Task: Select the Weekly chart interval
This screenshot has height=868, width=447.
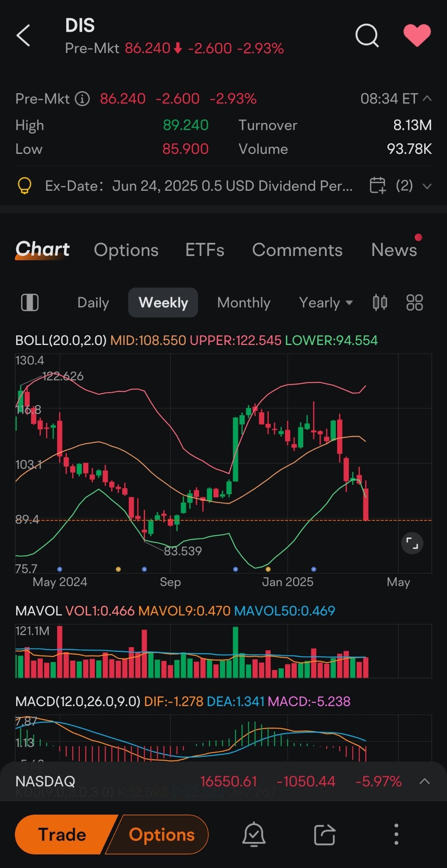Action: (x=163, y=303)
